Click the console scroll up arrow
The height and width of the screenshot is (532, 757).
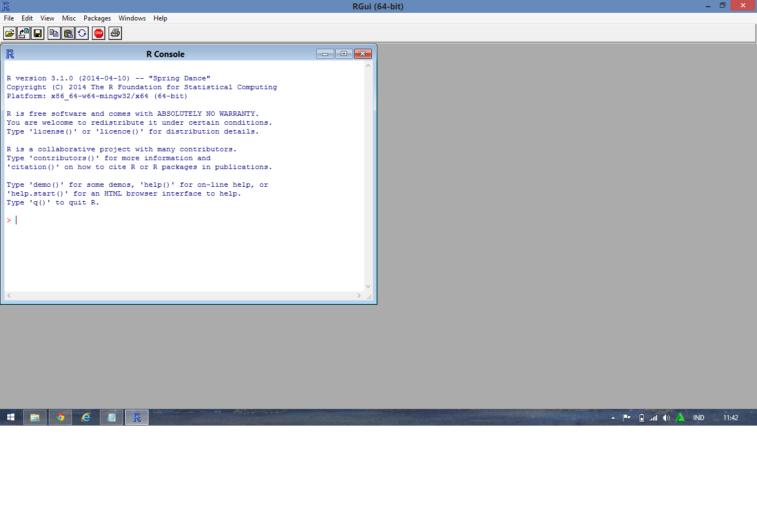[368, 65]
